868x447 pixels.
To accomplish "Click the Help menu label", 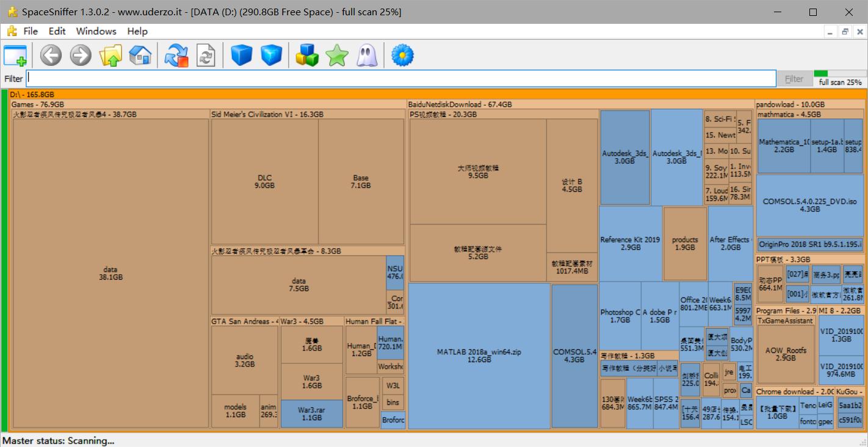I will (137, 31).
